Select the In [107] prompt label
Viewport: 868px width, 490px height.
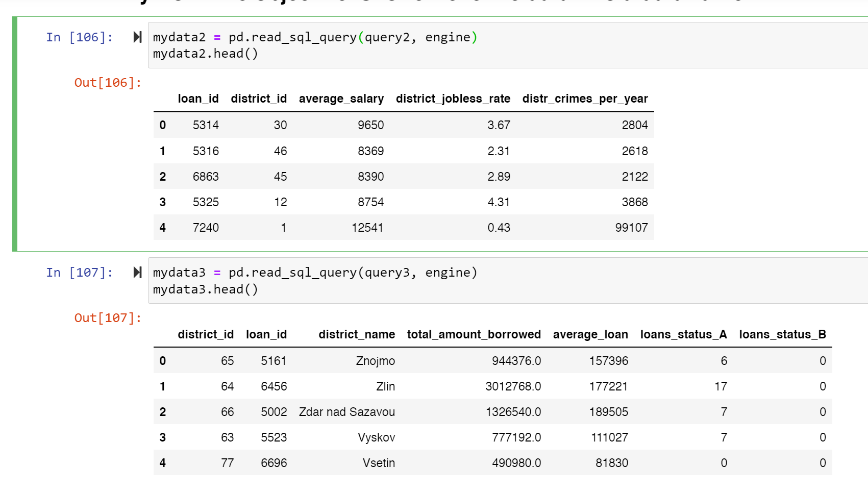point(80,273)
